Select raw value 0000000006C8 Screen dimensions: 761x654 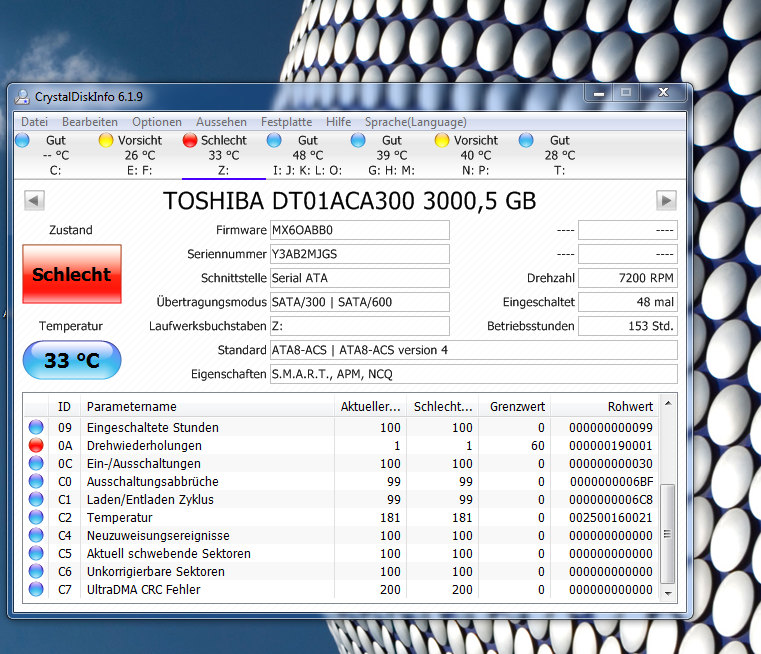click(x=611, y=499)
